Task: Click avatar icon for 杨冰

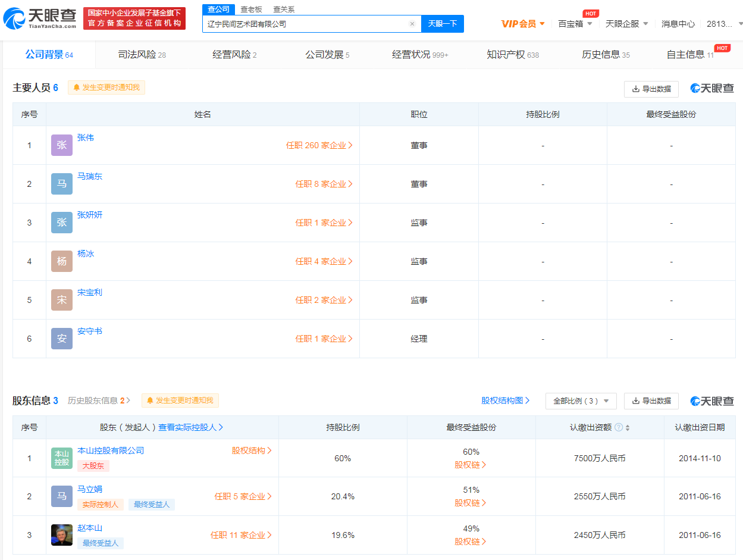Action: pos(62,261)
